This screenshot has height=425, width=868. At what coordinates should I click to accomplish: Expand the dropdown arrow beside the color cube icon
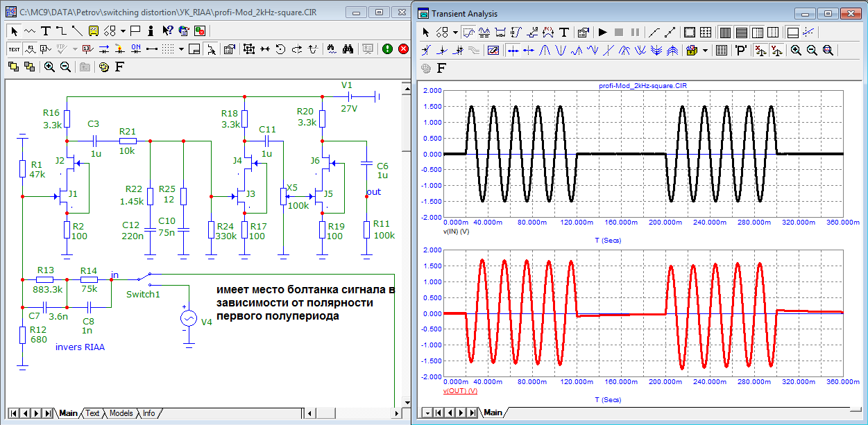point(705,50)
